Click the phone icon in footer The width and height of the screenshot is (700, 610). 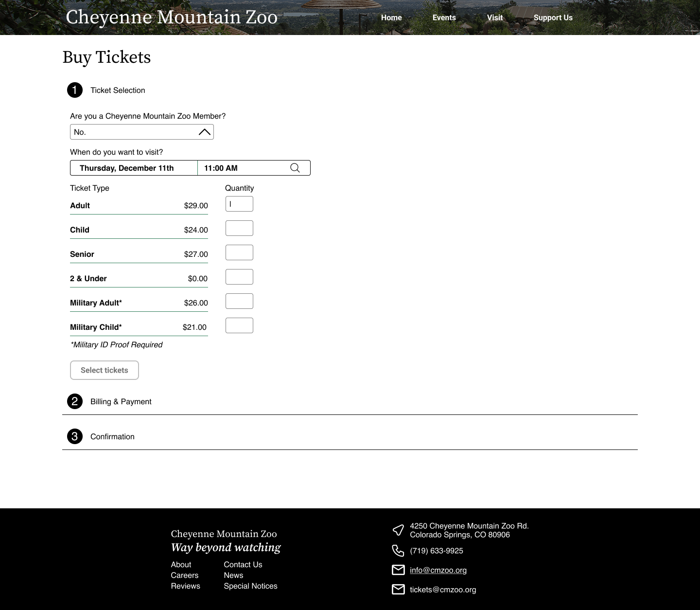point(398,551)
